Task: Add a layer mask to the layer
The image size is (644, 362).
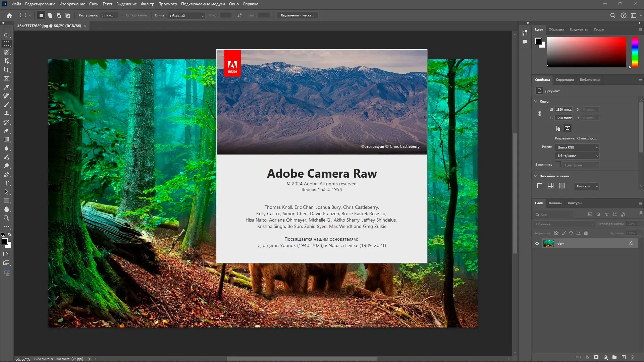Action: coord(596,357)
